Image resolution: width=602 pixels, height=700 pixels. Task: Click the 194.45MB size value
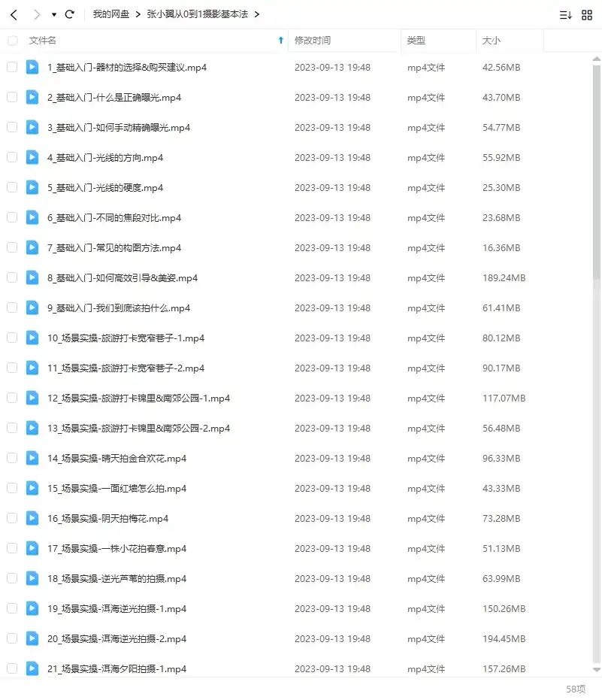(504, 639)
